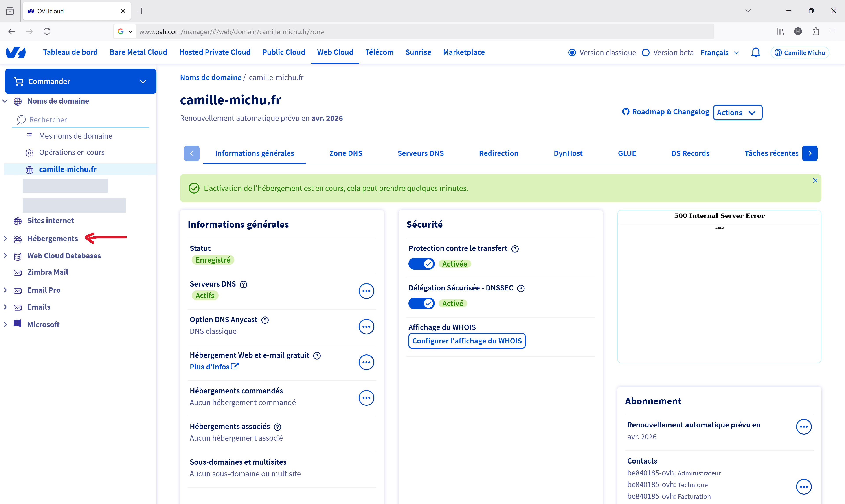Screen dimensions: 845x504
Task: Click help icon beside Protection contre le transfert
Action: [515, 249]
